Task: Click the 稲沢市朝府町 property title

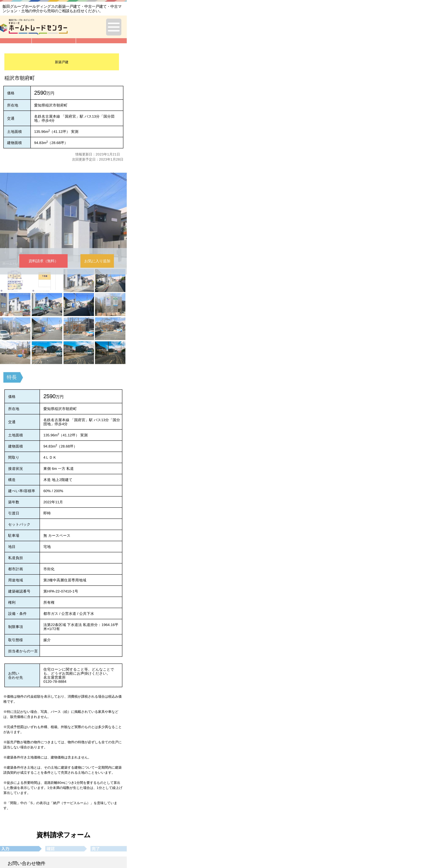Action: pyautogui.click(x=19, y=78)
